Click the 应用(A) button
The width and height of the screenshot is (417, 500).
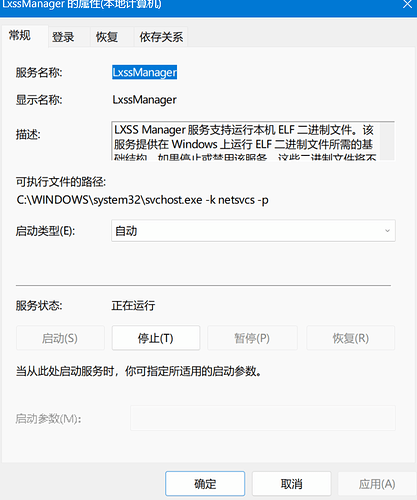[377, 484]
